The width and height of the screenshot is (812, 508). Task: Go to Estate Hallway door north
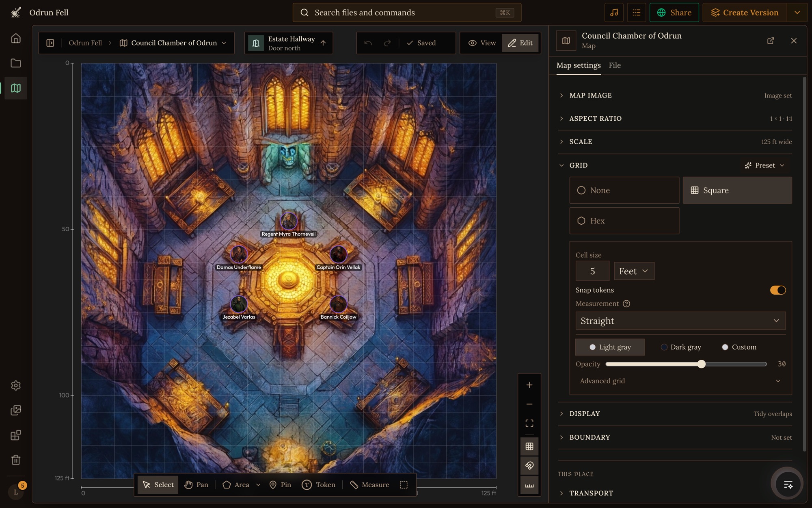[289, 43]
